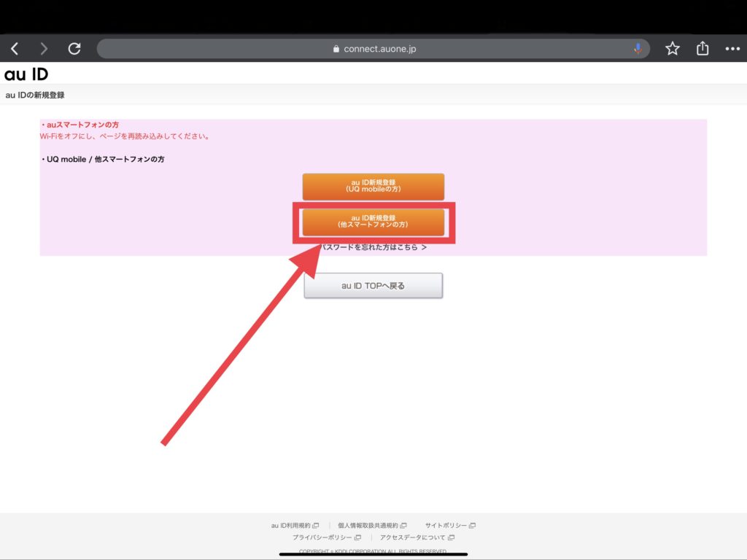Click the Wi-Fiをオフにし instruction text
This screenshot has height=560, width=747.
125,136
